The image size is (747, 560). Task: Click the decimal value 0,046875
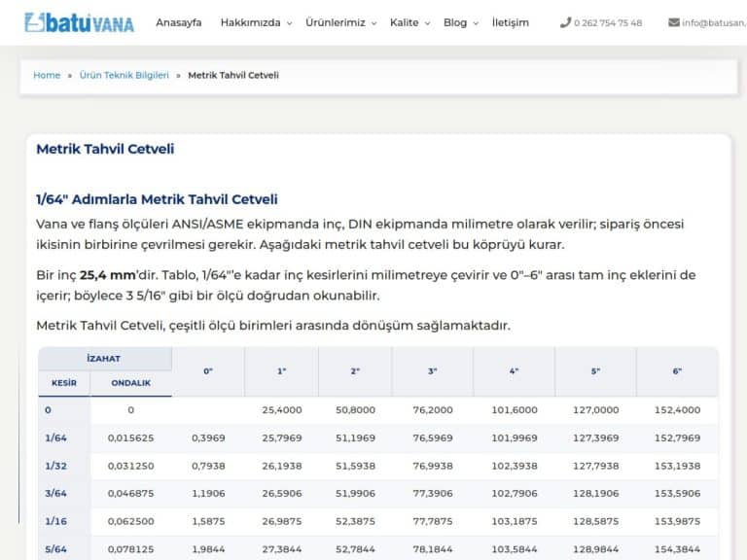(130, 493)
